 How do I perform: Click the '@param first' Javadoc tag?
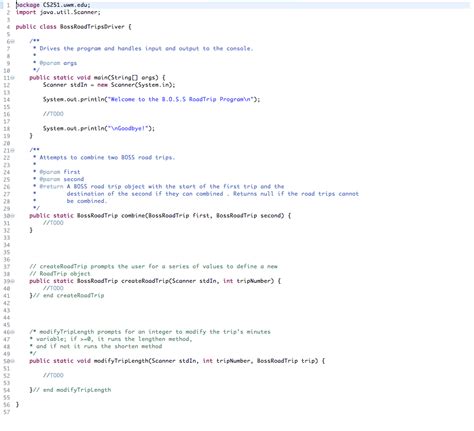(60, 172)
